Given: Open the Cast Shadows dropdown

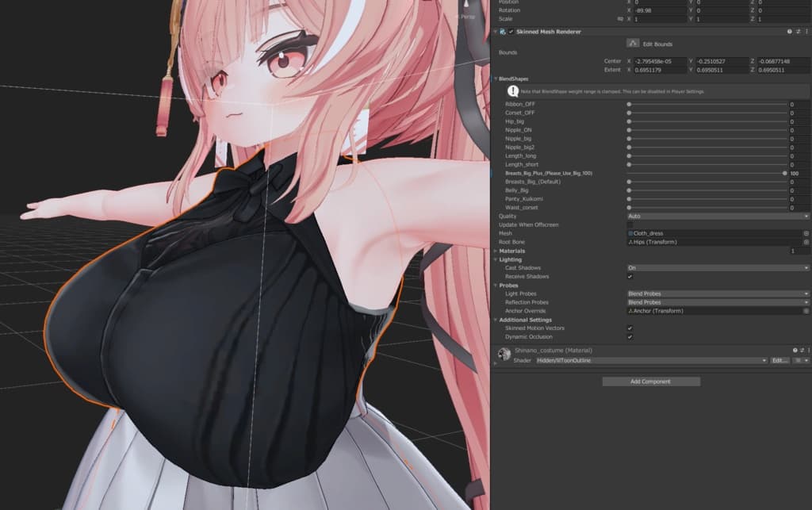Looking at the screenshot, I should tap(718, 267).
